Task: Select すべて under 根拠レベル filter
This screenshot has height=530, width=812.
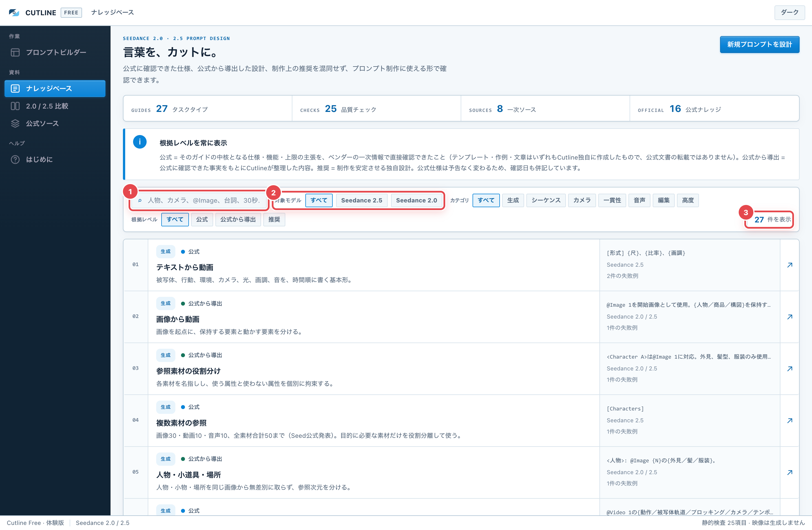Action: tap(175, 219)
